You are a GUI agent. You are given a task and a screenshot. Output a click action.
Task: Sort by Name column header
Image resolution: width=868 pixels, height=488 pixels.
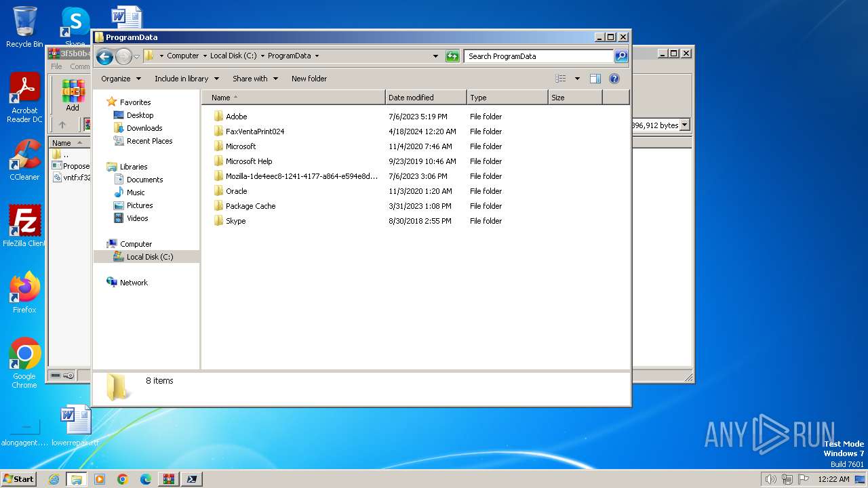click(x=294, y=98)
